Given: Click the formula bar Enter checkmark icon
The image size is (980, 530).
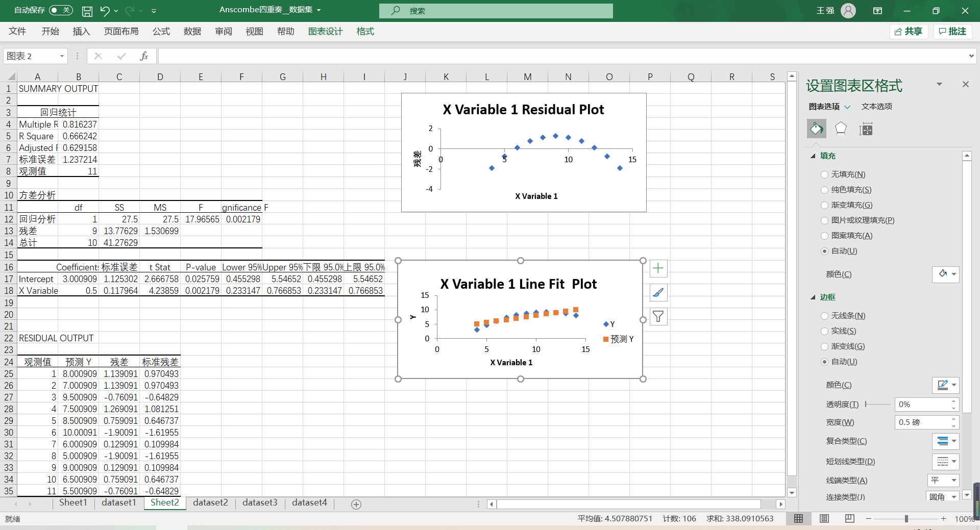Looking at the screenshot, I should (x=121, y=56).
